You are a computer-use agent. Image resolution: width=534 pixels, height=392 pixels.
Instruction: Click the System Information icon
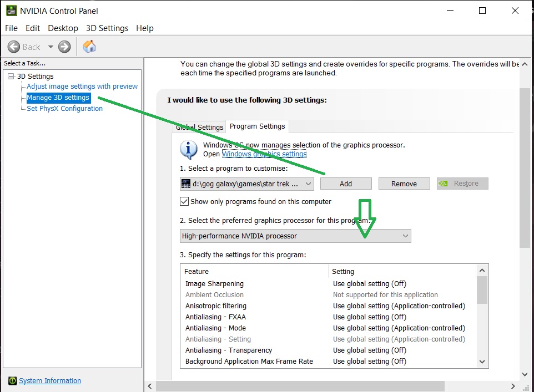click(x=13, y=381)
